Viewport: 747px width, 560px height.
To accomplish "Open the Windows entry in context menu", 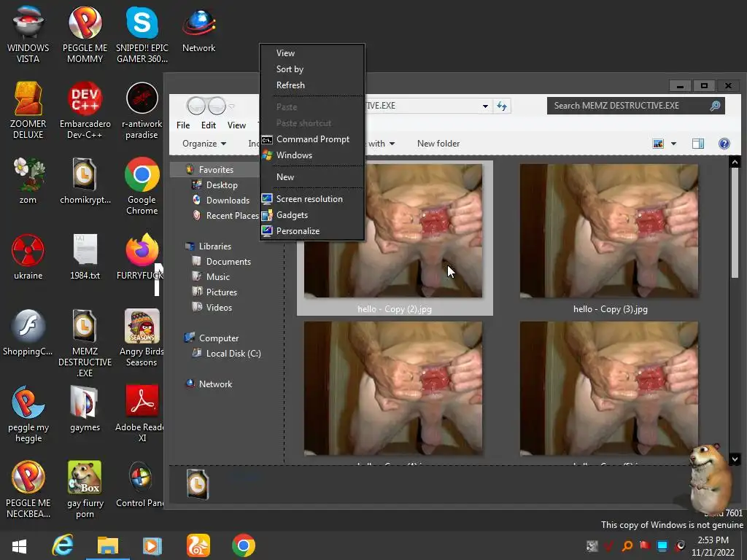I will (x=312, y=155).
